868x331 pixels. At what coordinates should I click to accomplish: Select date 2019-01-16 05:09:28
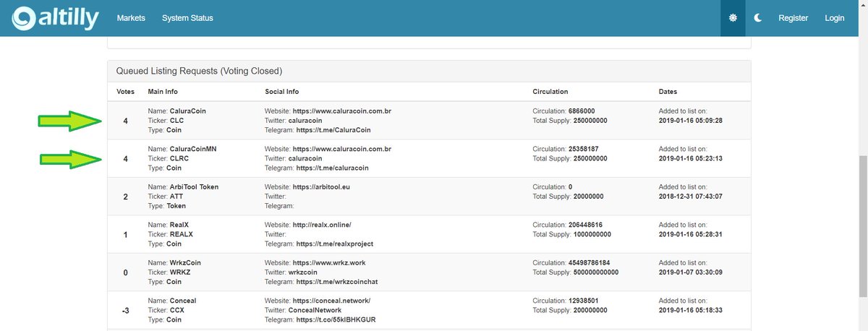point(691,121)
